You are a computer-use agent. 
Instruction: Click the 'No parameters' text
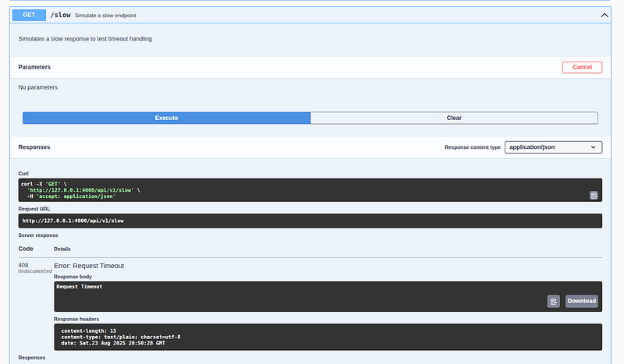(37, 87)
